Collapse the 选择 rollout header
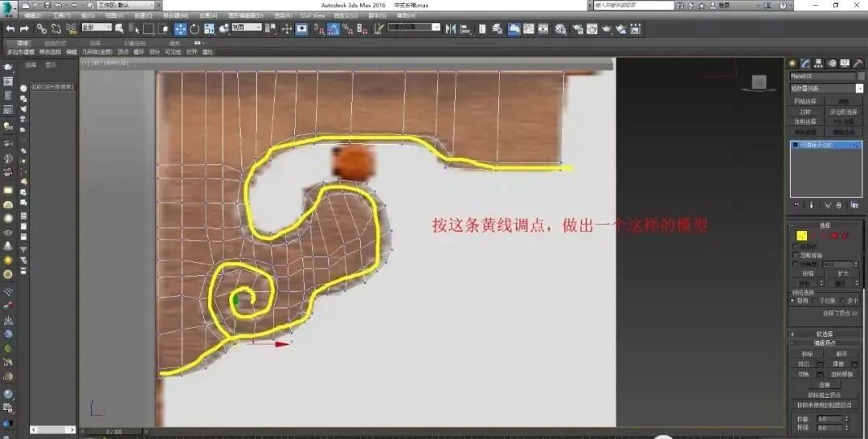Image resolution: width=868 pixels, height=439 pixels. coord(825,225)
